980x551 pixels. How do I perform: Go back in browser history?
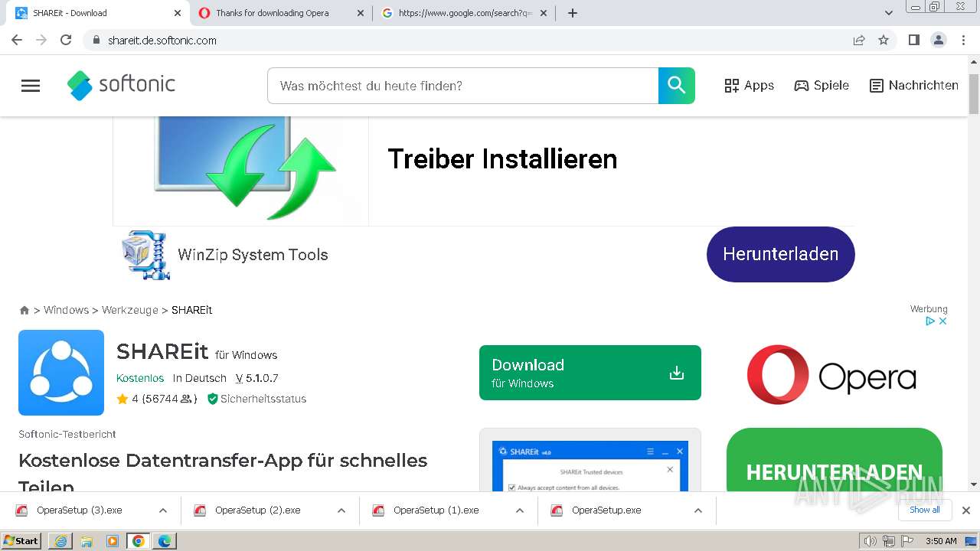pos(17,40)
